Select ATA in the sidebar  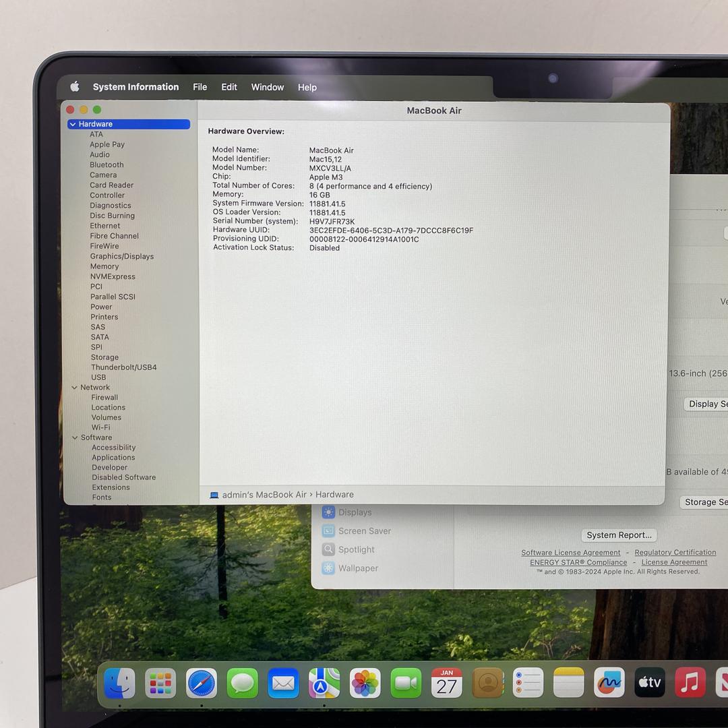(96, 134)
